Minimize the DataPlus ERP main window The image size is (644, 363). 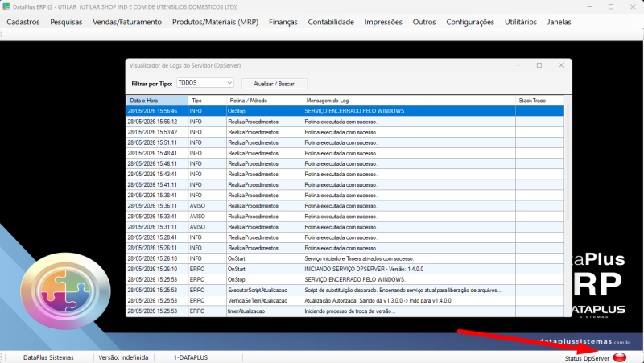pos(589,6)
